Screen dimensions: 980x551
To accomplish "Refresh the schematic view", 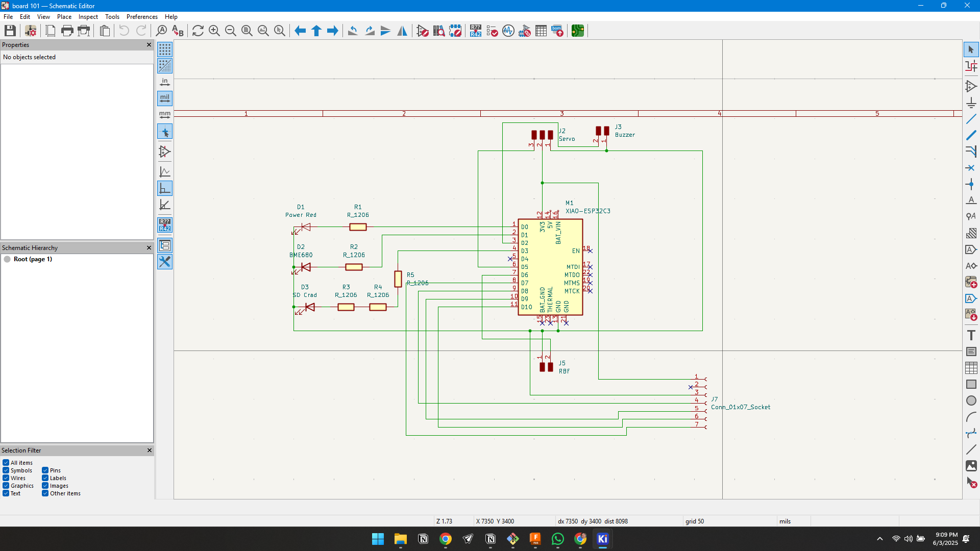I will (198, 31).
